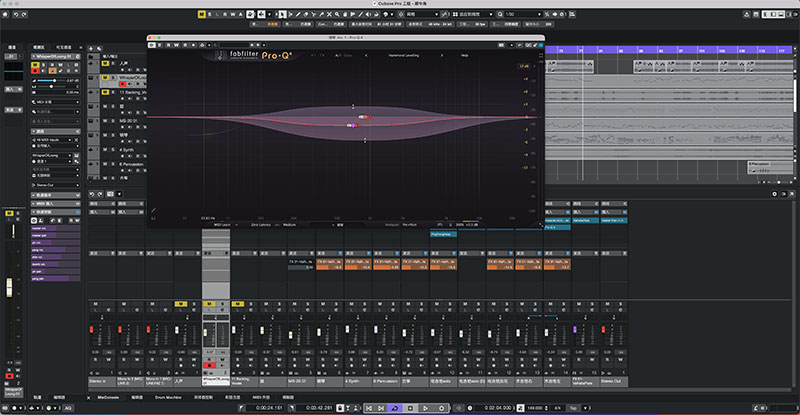Click the Pro-Q full screen icon

coord(540,55)
